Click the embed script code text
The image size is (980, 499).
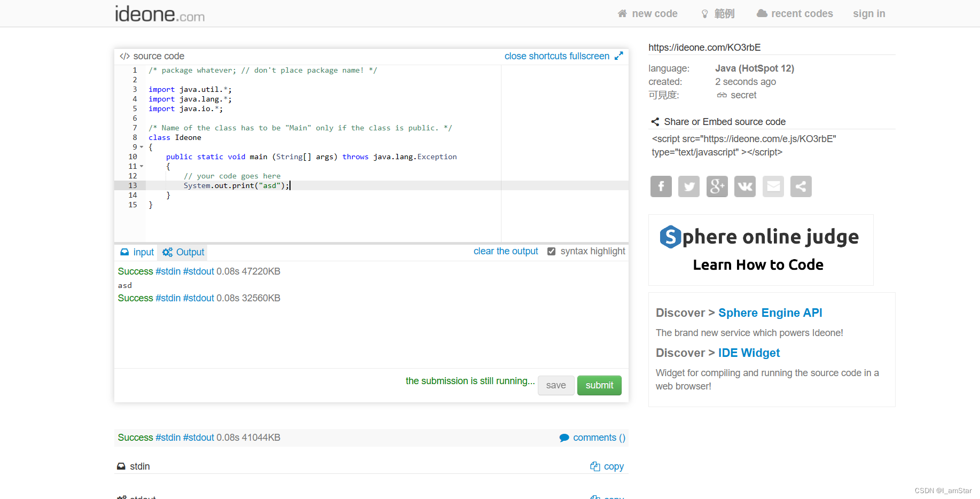(x=744, y=145)
